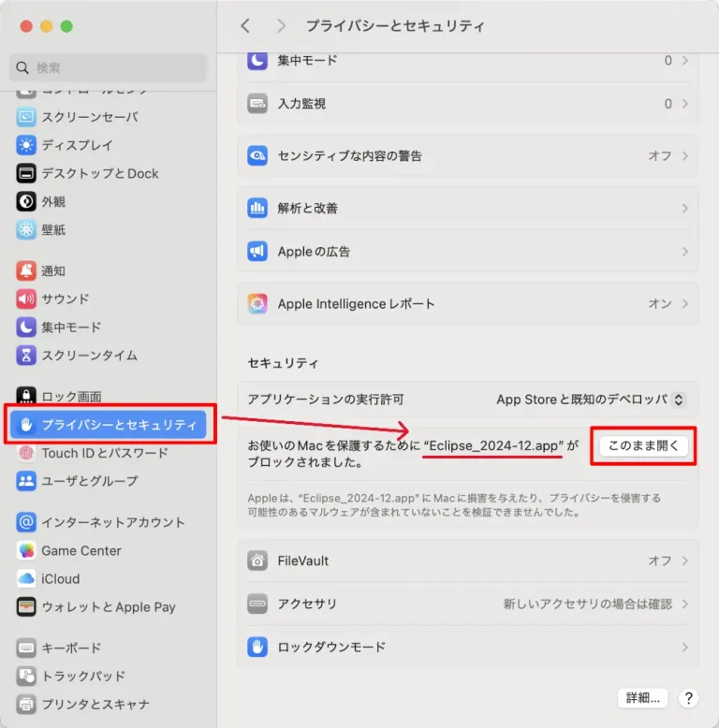Go forward with the right arrow
Image resolution: width=719 pixels, height=728 pixels.
coord(281,25)
